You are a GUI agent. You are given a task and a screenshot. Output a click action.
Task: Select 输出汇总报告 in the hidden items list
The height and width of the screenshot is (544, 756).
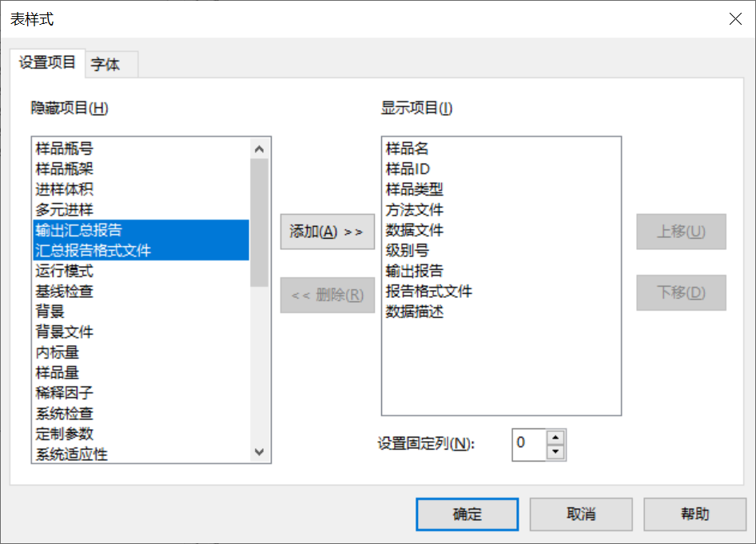pyautogui.click(x=141, y=230)
